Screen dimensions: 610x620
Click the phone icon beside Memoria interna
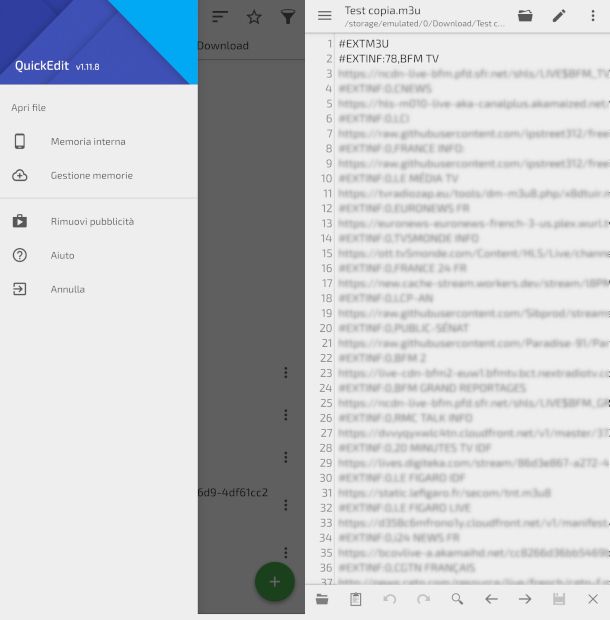click(x=20, y=141)
